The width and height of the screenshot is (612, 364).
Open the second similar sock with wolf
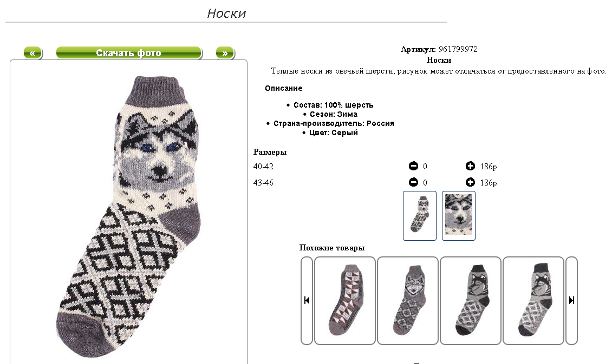[x=408, y=301]
